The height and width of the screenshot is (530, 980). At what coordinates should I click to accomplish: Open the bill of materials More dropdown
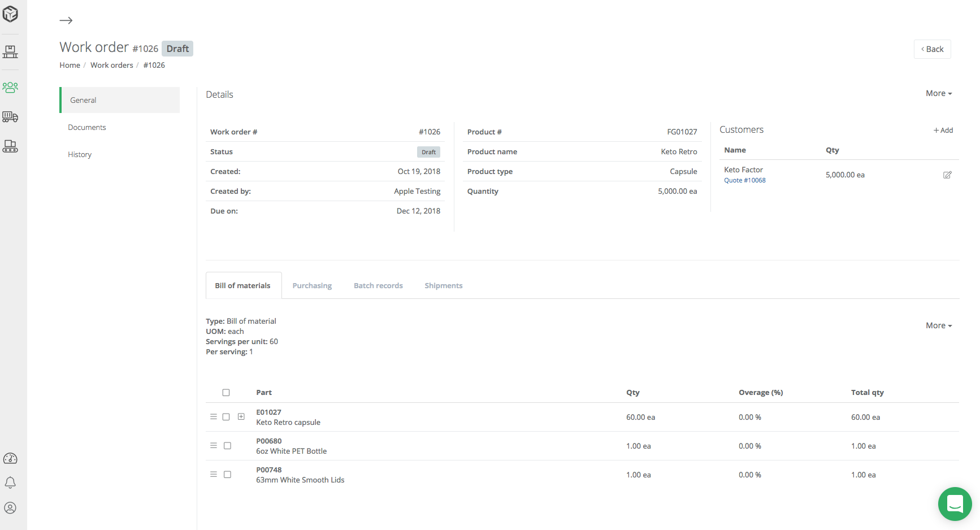coord(938,325)
